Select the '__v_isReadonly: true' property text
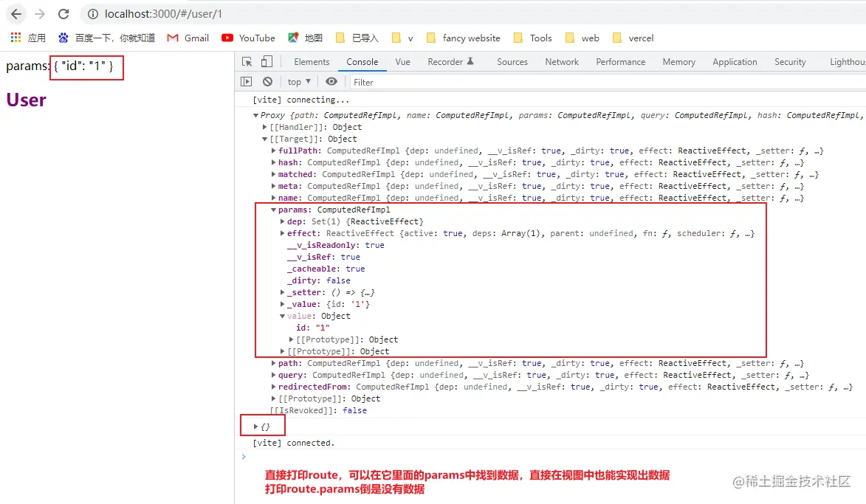Viewport: 866px width, 504px height. click(x=336, y=245)
